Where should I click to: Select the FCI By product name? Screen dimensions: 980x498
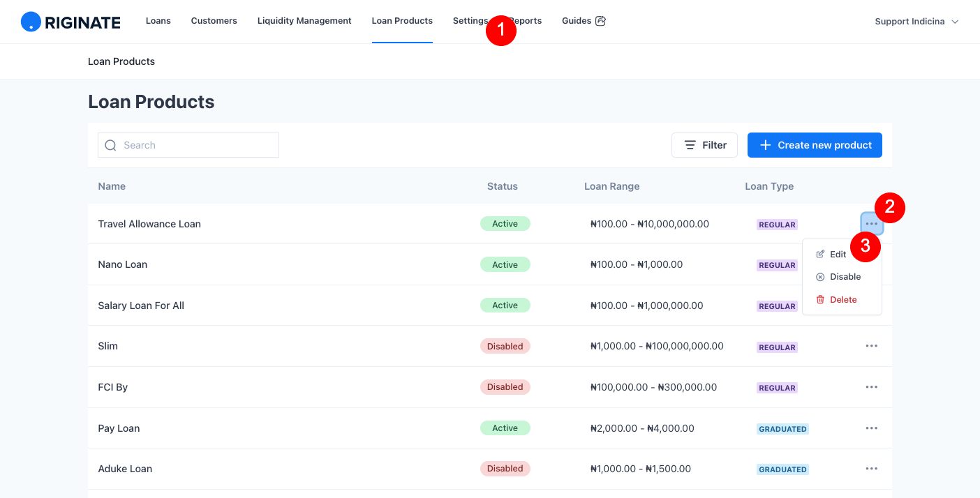click(113, 387)
